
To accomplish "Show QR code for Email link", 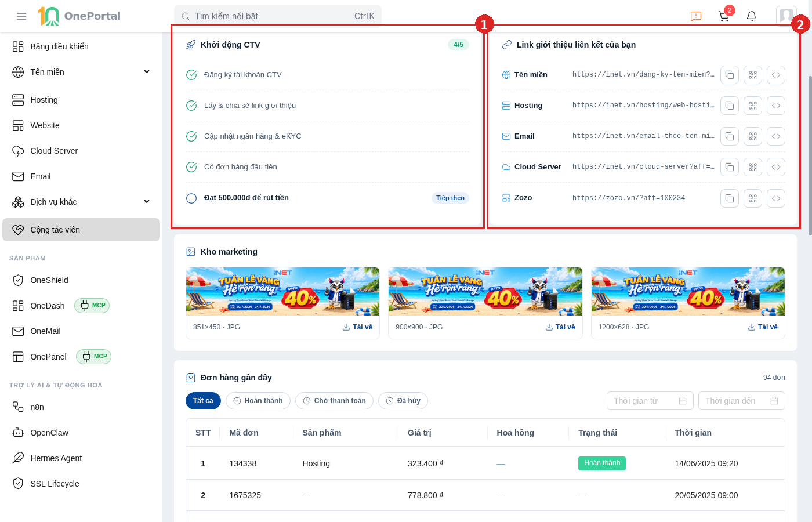I will [x=753, y=136].
